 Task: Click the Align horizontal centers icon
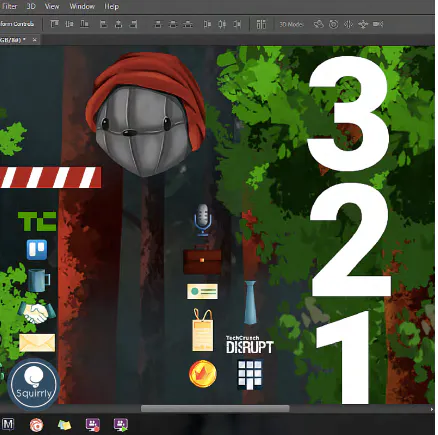(x=119, y=24)
